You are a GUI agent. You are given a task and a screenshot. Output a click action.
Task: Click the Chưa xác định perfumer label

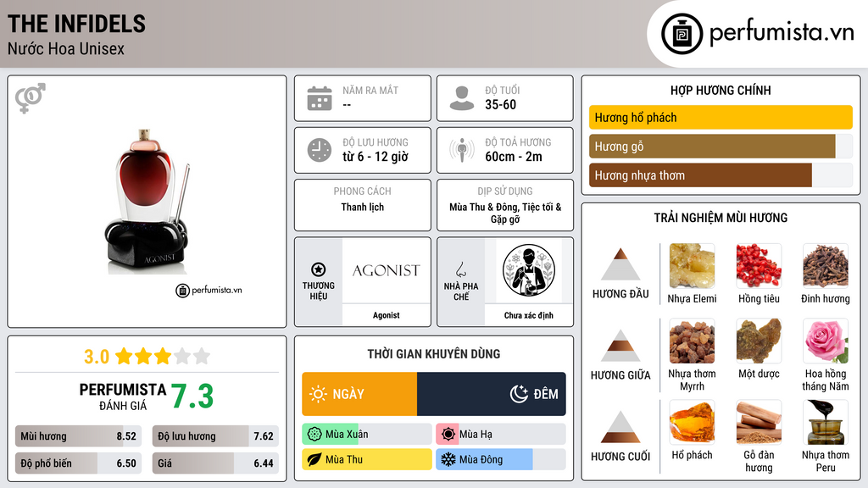click(529, 315)
